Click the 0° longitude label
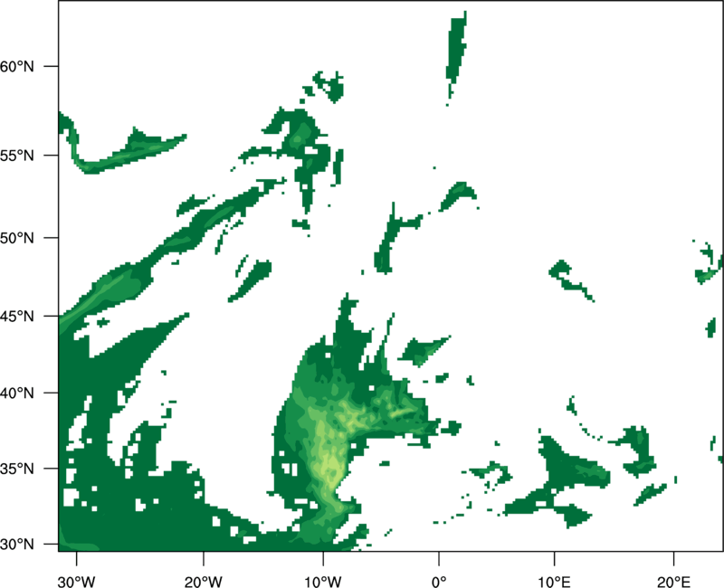 tap(439, 582)
